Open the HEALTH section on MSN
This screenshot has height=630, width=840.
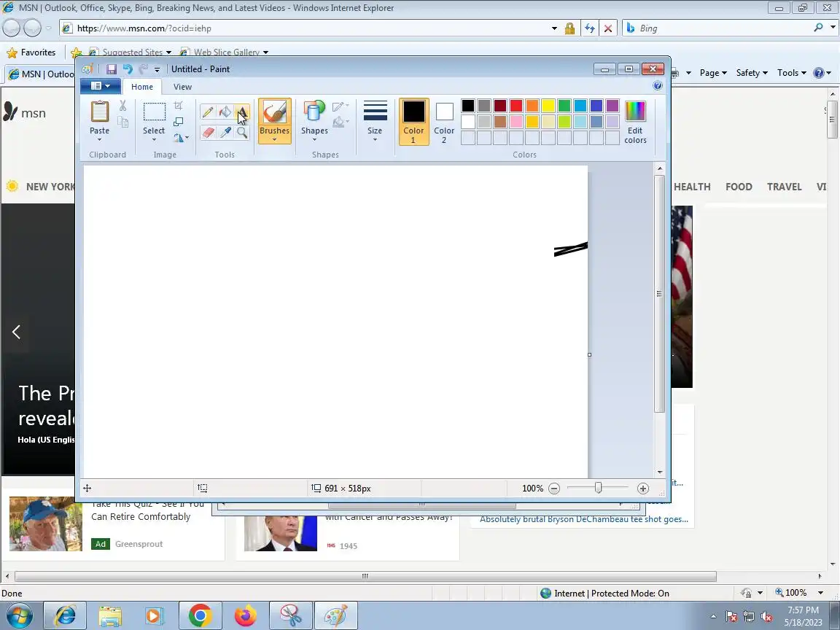click(x=692, y=187)
